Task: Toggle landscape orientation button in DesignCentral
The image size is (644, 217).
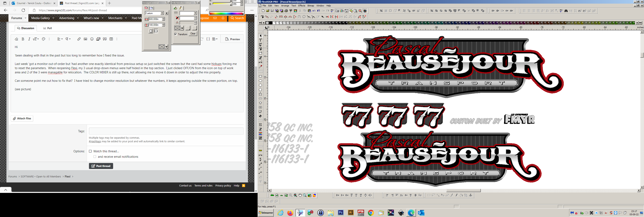Action: [156, 31]
